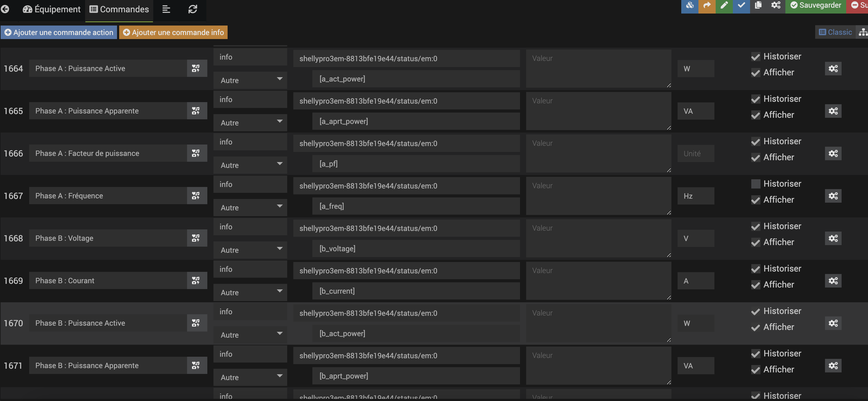The height and width of the screenshot is (401, 868).
Task: Toggle Afficher for Phase A Facteur de puissance
Action: 756,157
